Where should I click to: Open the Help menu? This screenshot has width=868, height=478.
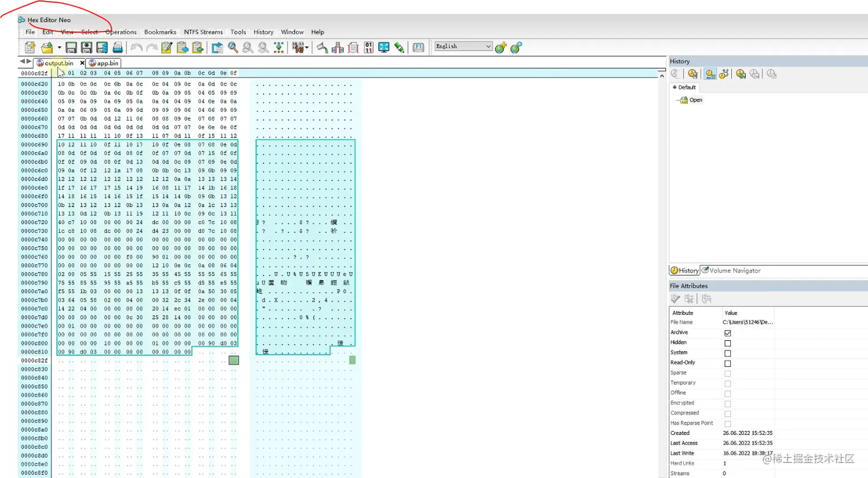coord(317,32)
